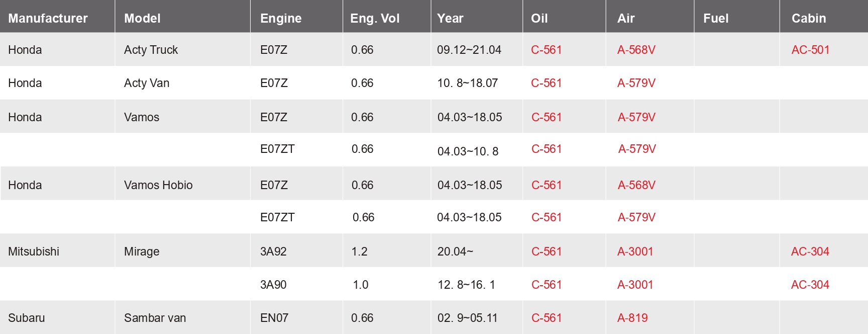Select the Acty Truck model cell

151,50
